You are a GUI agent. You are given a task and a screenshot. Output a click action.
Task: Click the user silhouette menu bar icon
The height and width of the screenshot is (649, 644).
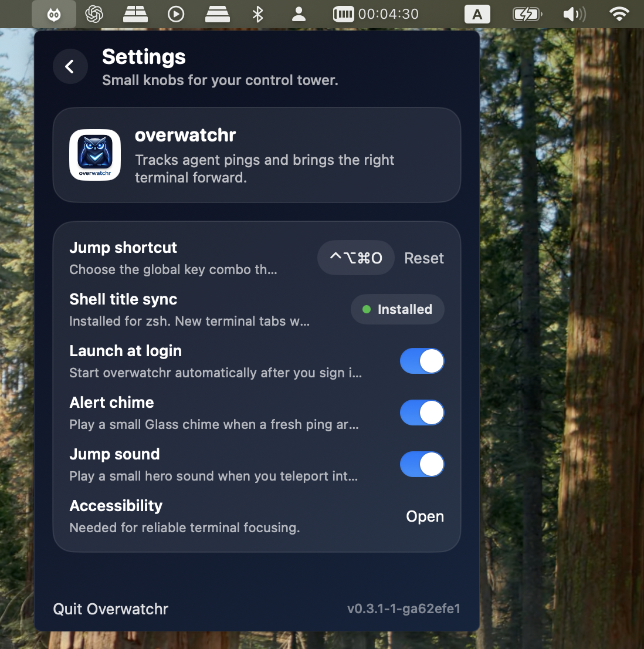click(x=299, y=14)
